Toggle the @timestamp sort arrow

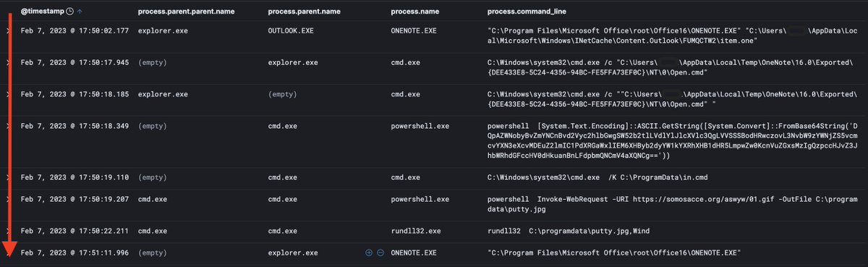point(79,12)
